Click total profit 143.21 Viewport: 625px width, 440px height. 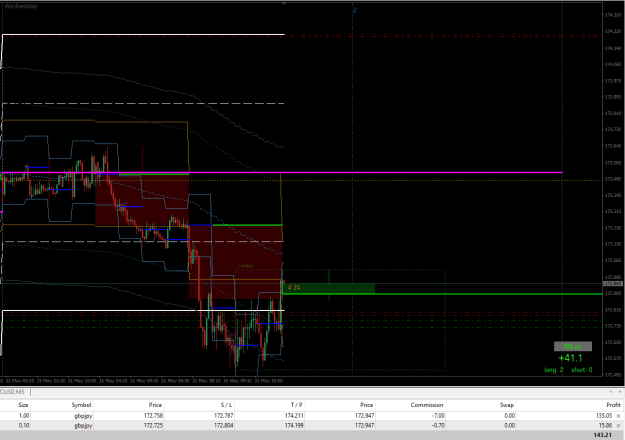pyautogui.click(x=602, y=435)
